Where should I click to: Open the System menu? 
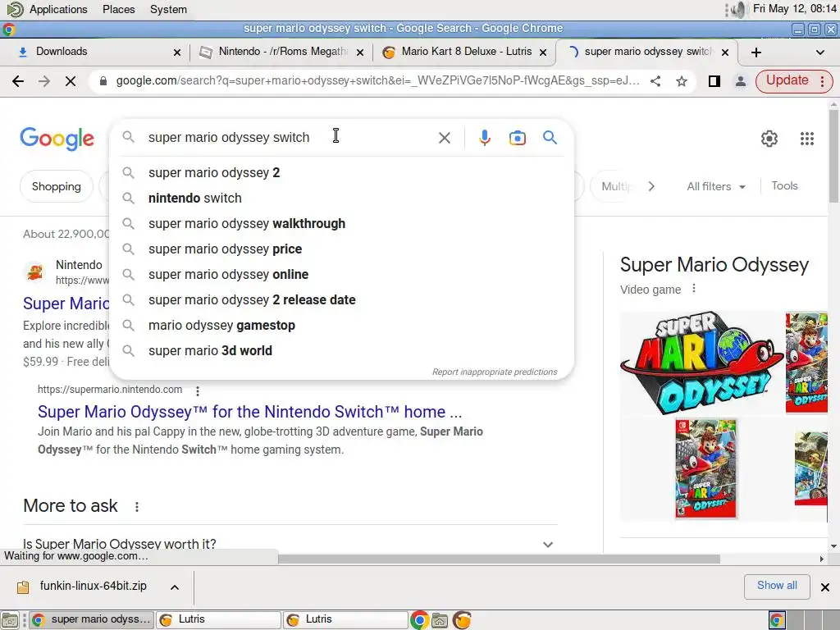(x=168, y=9)
